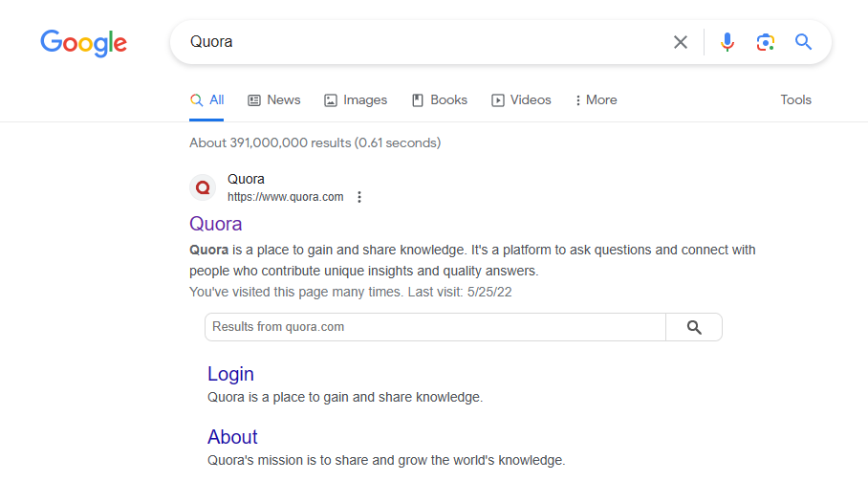Click the Google logo
Image resolution: width=868 pixels, height=481 pixels.
click(x=83, y=43)
